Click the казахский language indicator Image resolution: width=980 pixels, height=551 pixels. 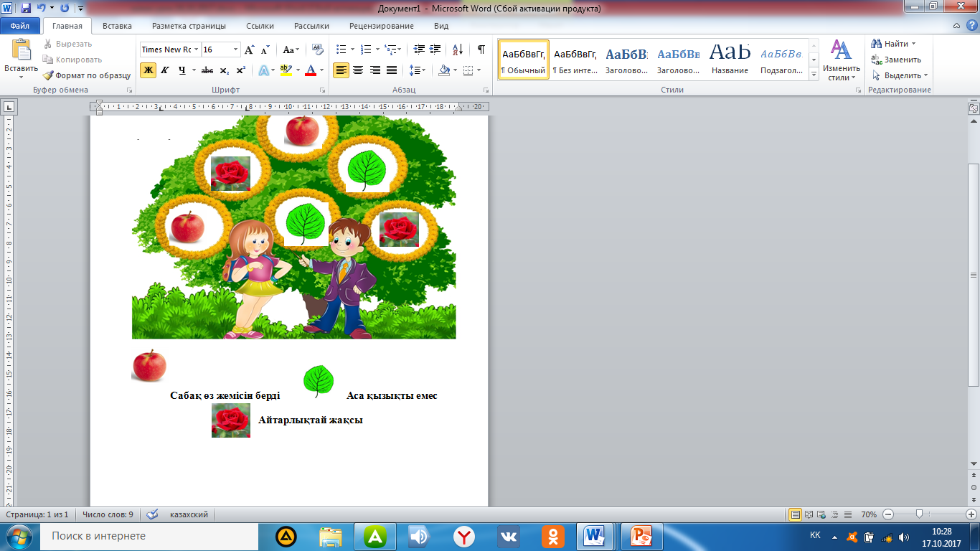point(189,514)
